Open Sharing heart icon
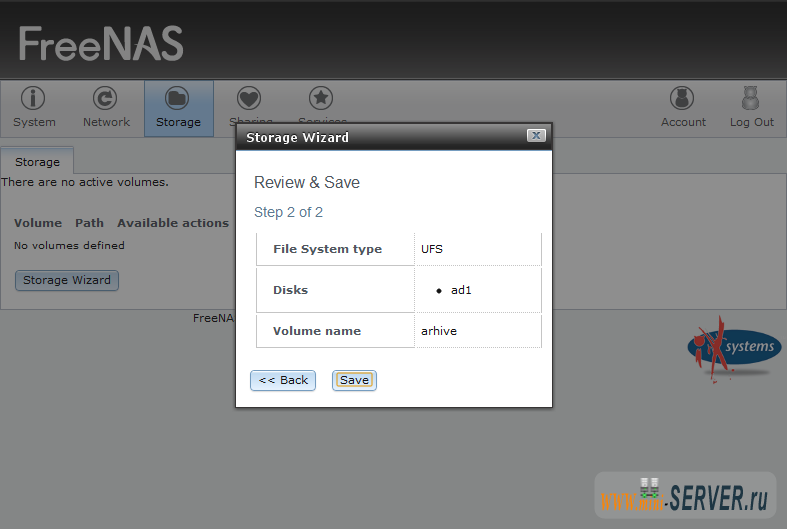787x529 pixels. (249, 98)
